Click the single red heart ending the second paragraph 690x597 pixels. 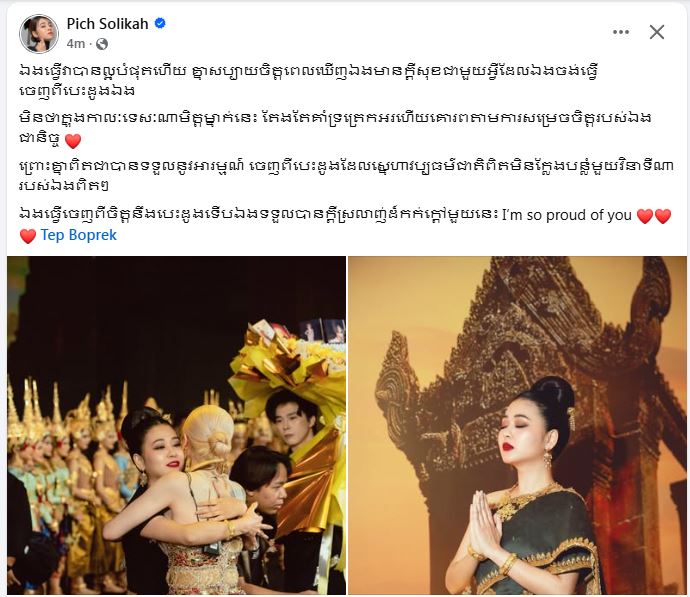point(73,141)
